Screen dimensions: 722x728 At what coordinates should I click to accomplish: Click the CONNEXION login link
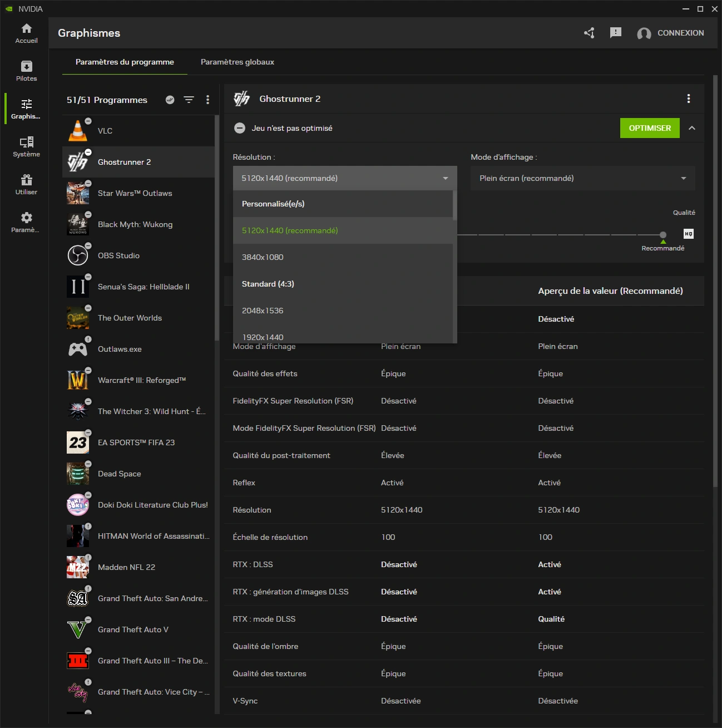click(x=681, y=33)
